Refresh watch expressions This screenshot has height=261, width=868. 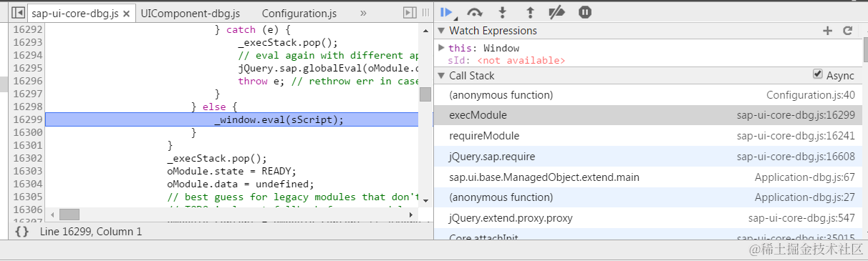[847, 31]
